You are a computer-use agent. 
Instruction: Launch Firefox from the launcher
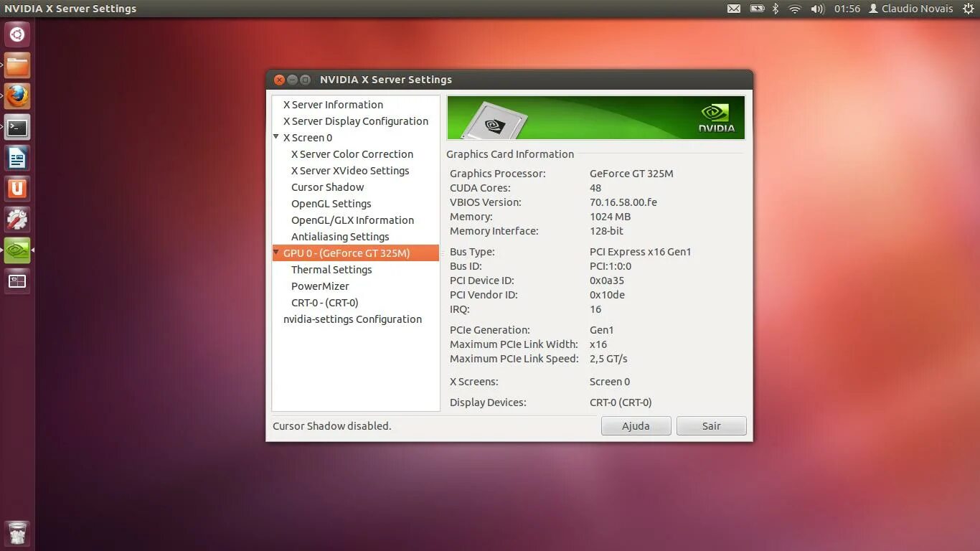[17, 95]
